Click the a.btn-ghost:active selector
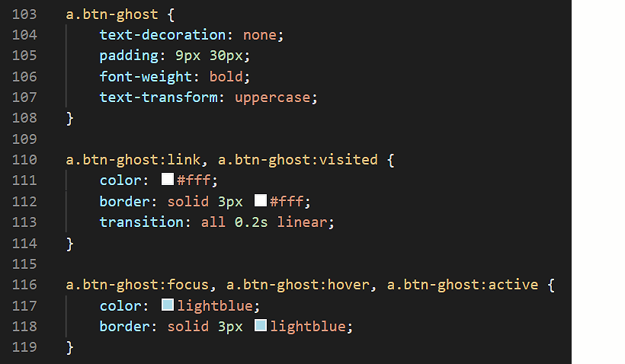 point(463,285)
